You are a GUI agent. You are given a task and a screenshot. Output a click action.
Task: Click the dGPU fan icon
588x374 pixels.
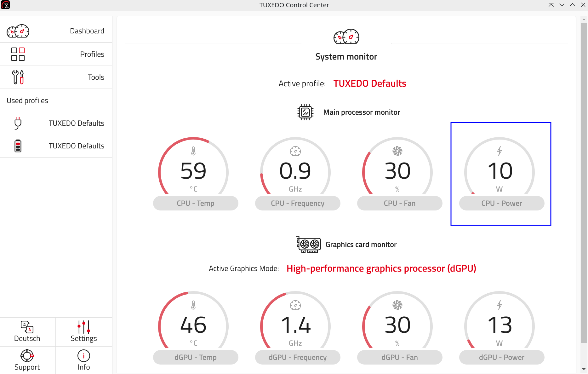pos(397,305)
